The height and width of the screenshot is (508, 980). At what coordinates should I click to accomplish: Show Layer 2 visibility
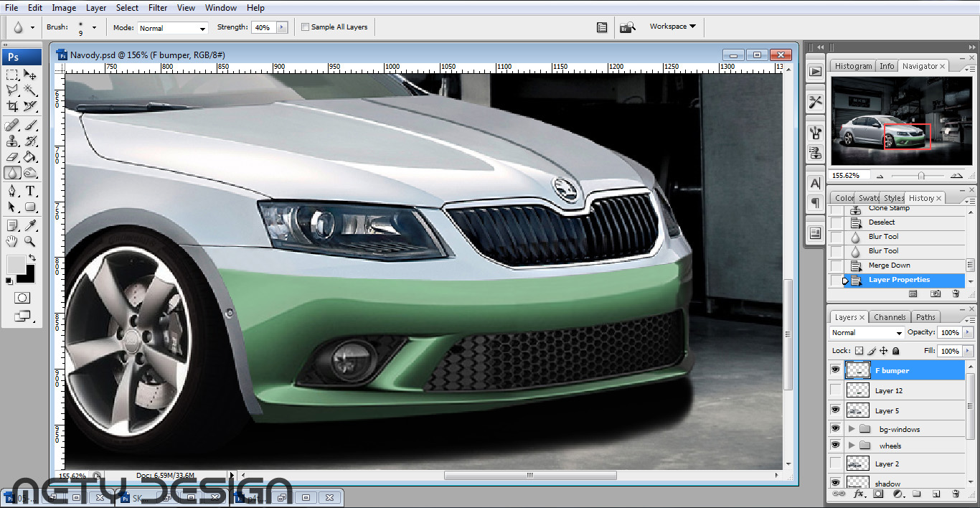(835, 464)
